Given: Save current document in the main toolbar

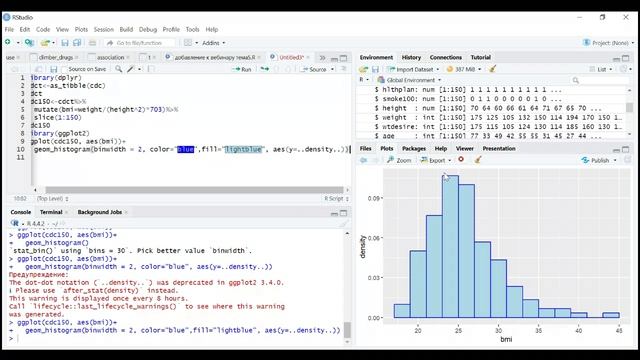Looking at the screenshot, I should pyautogui.click(x=64, y=43).
